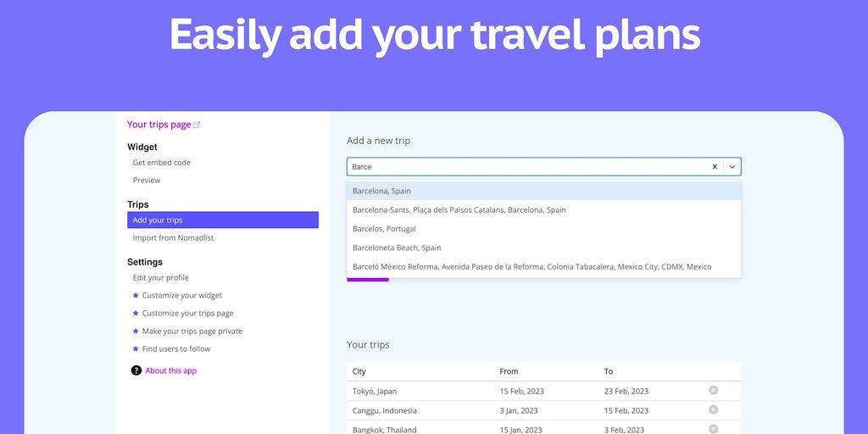Screen dimensions: 868x434
Task: Open Your trips page link
Action: click(159, 125)
